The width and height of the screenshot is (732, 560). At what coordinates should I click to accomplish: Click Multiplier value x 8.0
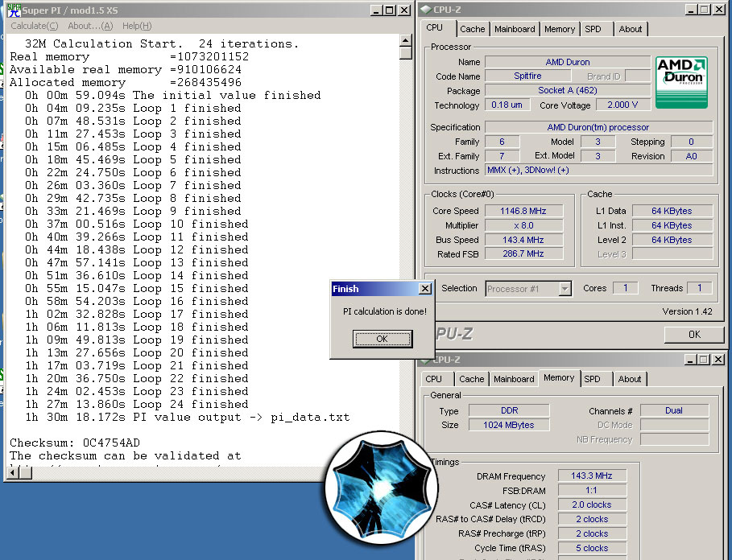coord(523,225)
